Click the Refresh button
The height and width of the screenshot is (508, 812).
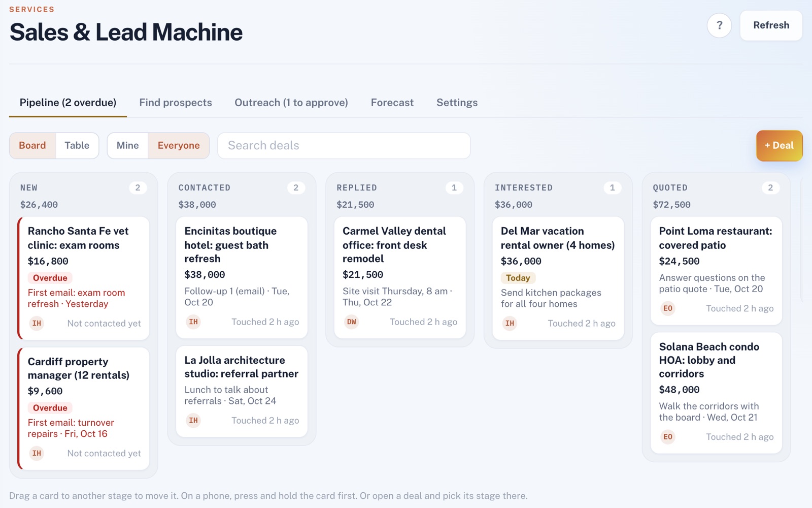click(771, 25)
